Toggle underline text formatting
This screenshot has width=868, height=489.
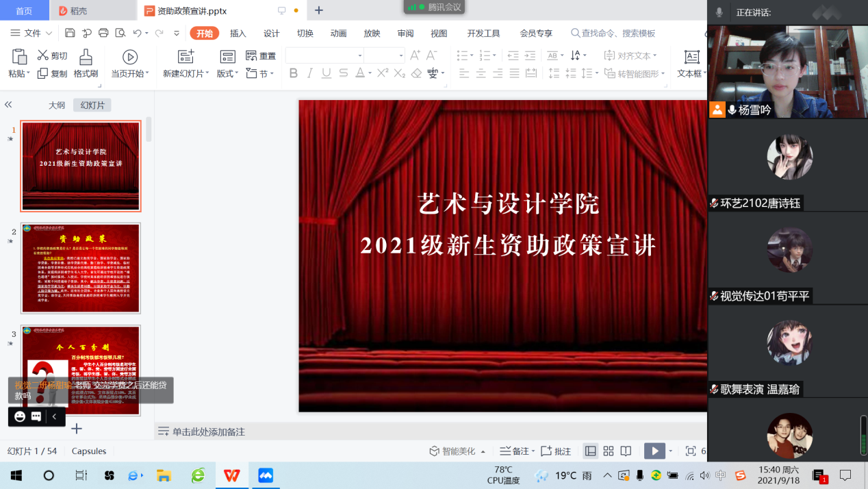click(x=327, y=73)
